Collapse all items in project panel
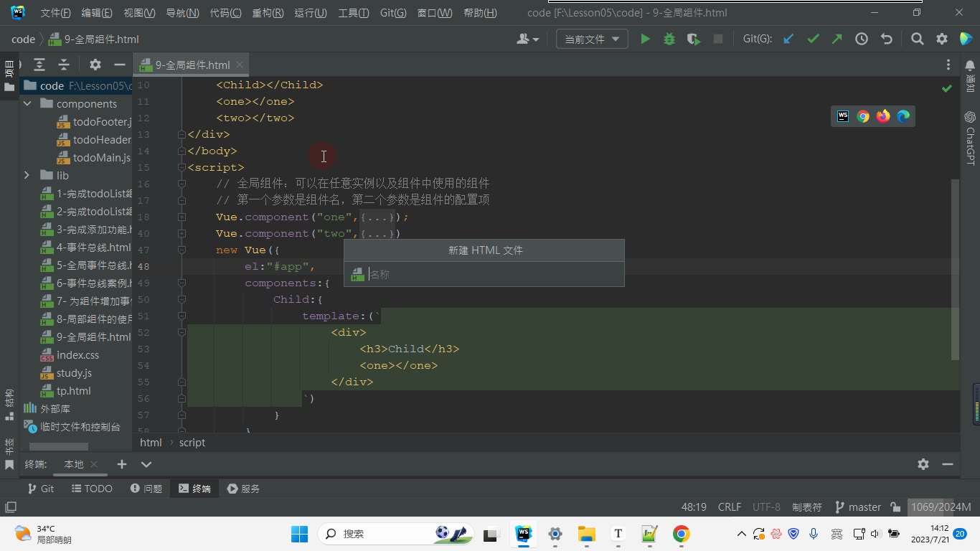This screenshot has height=551, width=980. (64, 65)
